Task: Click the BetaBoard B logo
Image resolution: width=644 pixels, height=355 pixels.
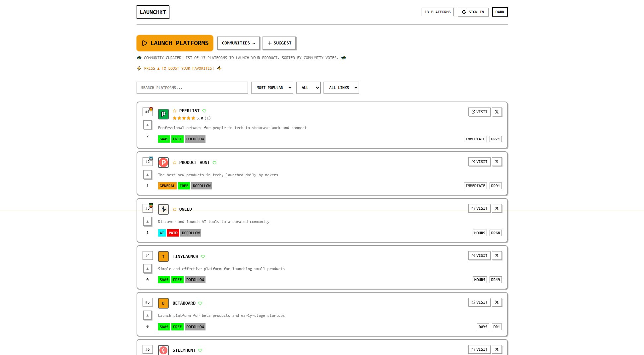Action: tap(163, 303)
